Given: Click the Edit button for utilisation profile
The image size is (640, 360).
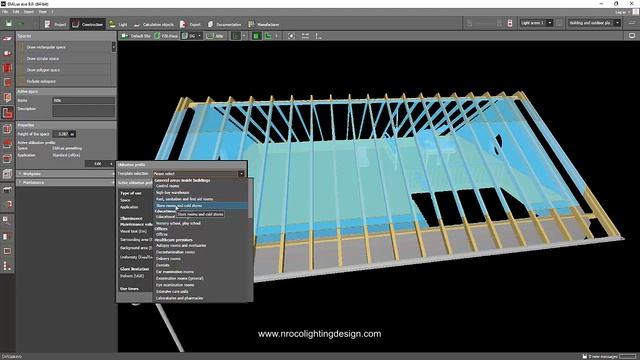Looking at the screenshot, I should (x=99, y=164).
